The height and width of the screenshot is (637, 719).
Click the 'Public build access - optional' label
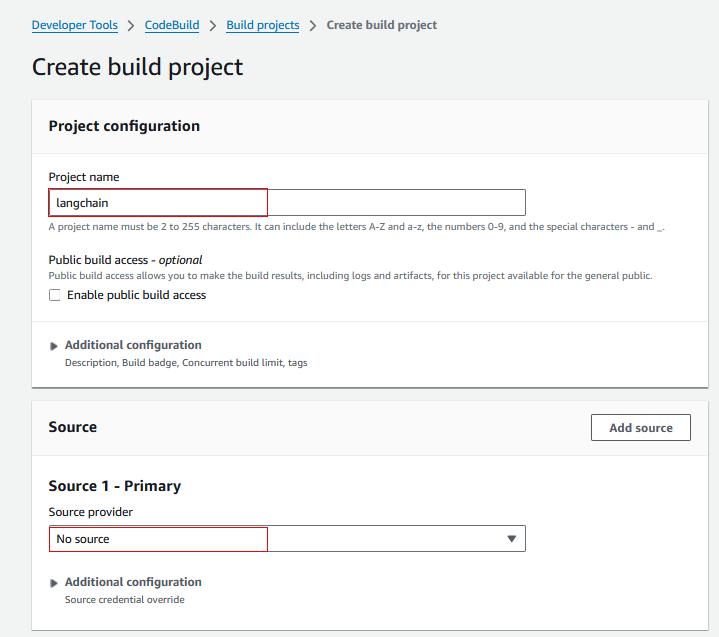tap(125, 260)
